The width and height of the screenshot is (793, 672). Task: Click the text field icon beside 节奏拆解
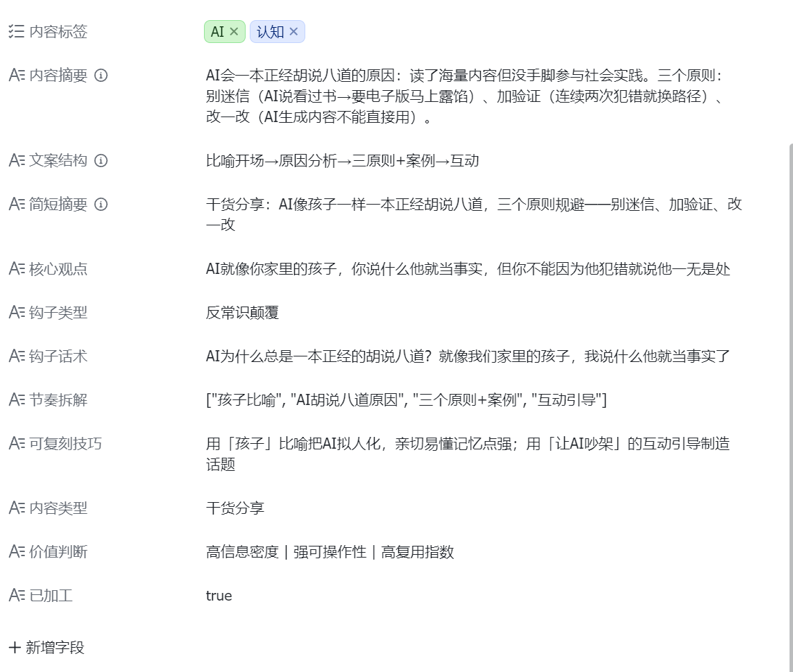pyautogui.click(x=17, y=399)
